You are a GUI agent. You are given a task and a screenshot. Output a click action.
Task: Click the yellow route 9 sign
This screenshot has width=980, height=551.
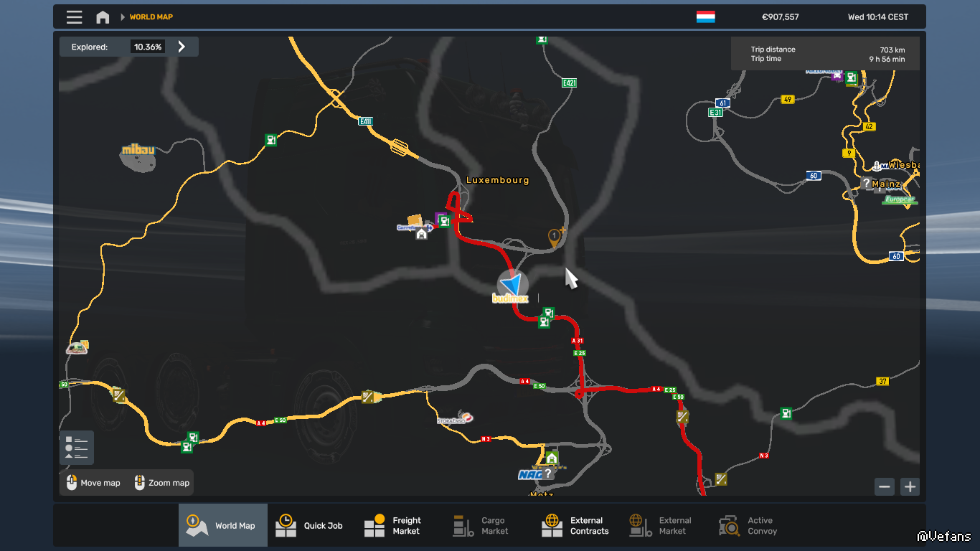[x=849, y=153]
